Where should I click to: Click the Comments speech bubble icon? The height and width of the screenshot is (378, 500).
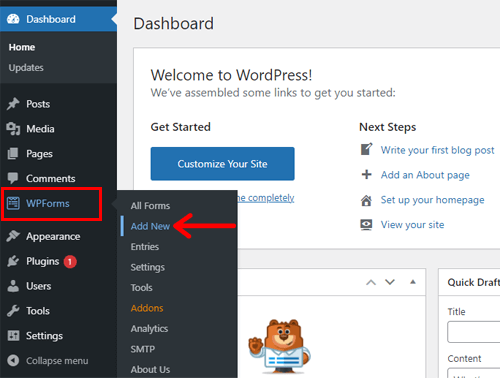(13, 178)
